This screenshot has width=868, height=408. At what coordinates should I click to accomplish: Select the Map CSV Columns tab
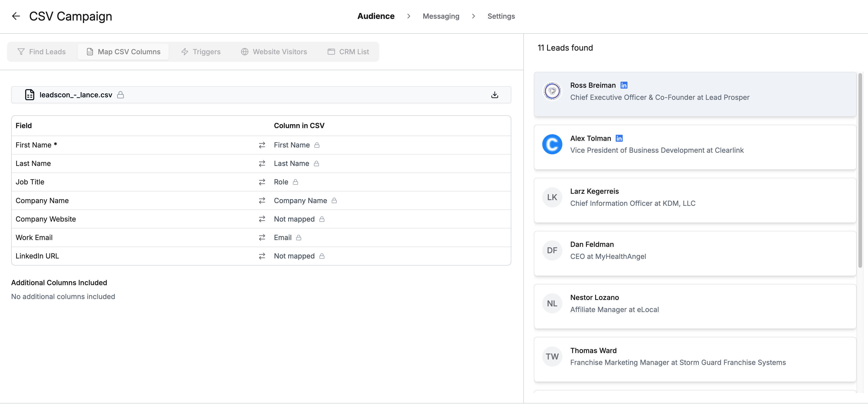(123, 52)
